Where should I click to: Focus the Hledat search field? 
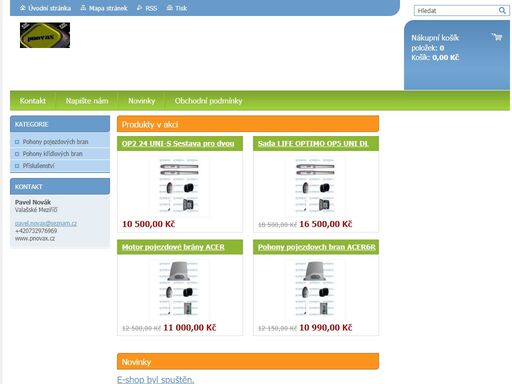456,11
